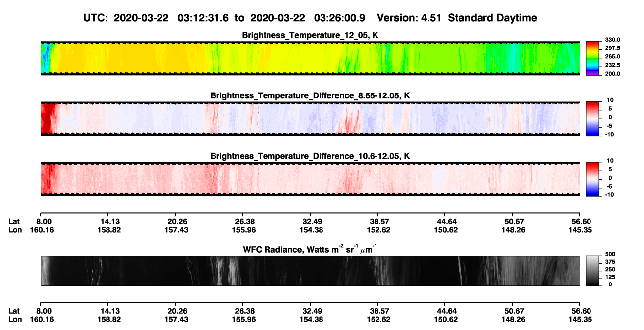Click latitude 14.13 on axis under 10.6-12.05 panel
Image resolution: width=644 pixels, height=330 pixels.
click(x=108, y=221)
